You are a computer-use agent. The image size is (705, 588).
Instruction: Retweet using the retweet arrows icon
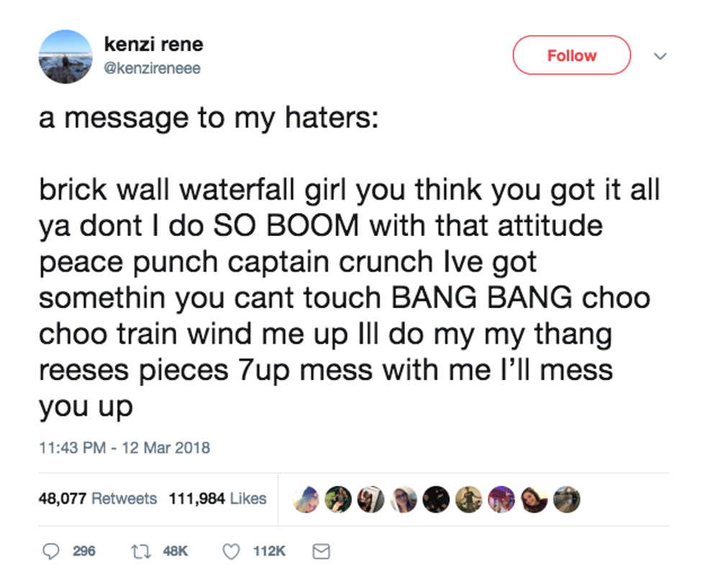click(x=141, y=551)
